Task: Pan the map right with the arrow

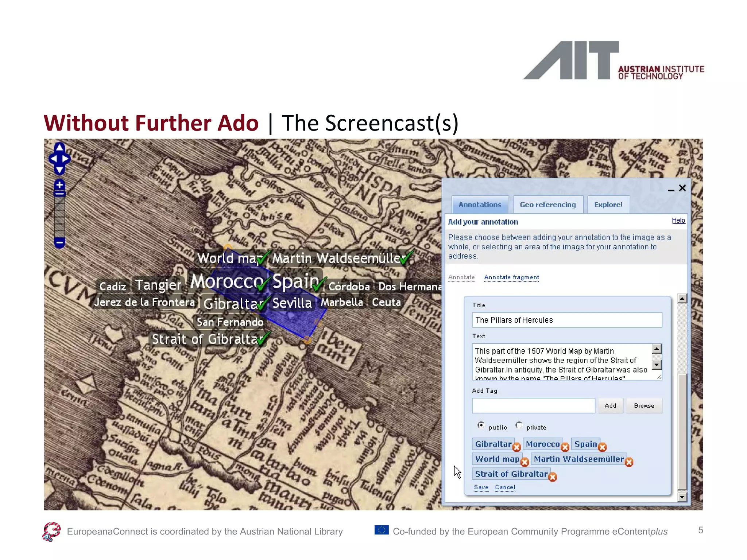Action: (66, 159)
